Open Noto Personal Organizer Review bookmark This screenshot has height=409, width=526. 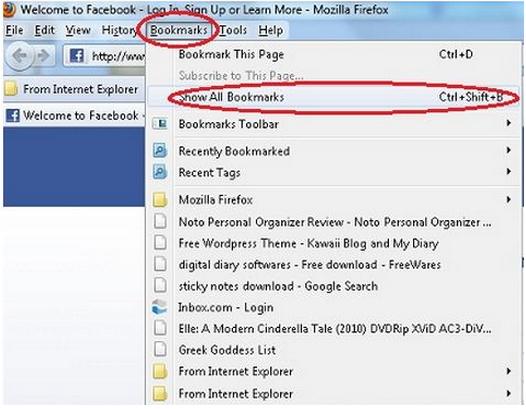pyautogui.click(x=334, y=222)
